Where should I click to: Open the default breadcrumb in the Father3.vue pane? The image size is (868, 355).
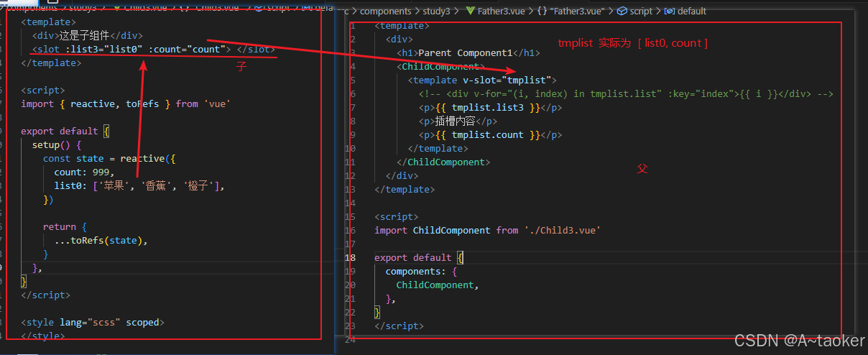pyautogui.click(x=691, y=11)
